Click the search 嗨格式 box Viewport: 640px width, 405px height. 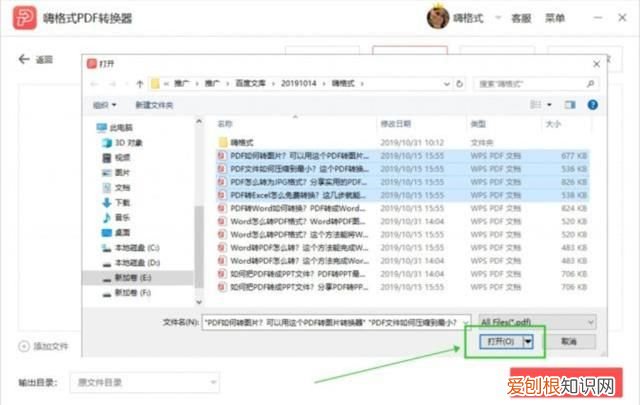(536, 84)
